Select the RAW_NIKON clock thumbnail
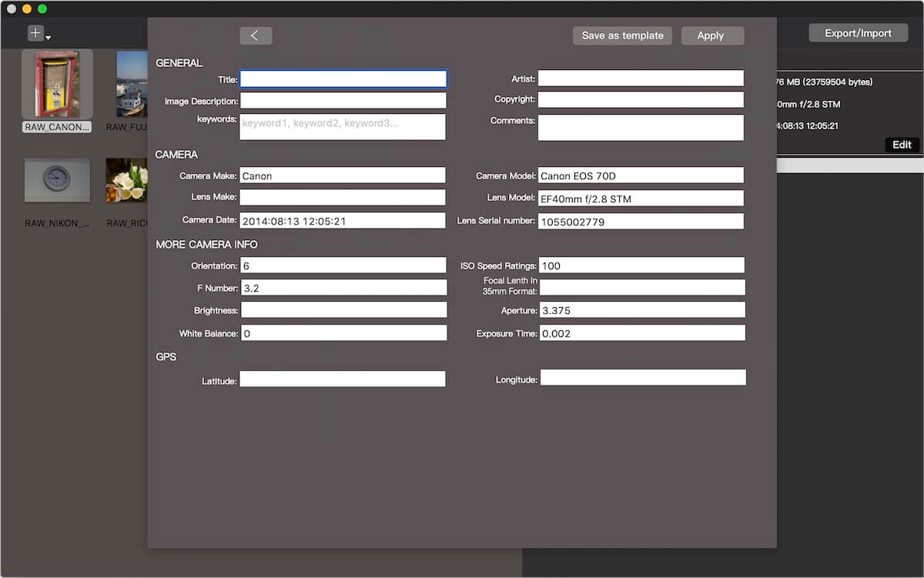924x578 pixels. (x=57, y=180)
